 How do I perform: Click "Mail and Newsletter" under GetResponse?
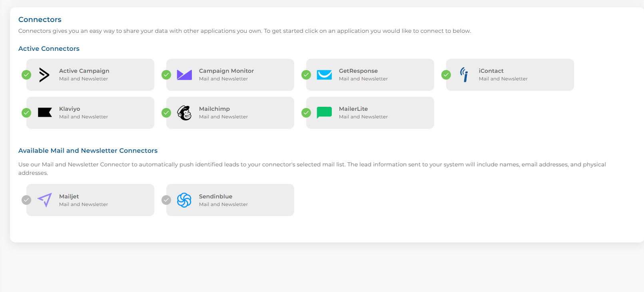tap(363, 79)
